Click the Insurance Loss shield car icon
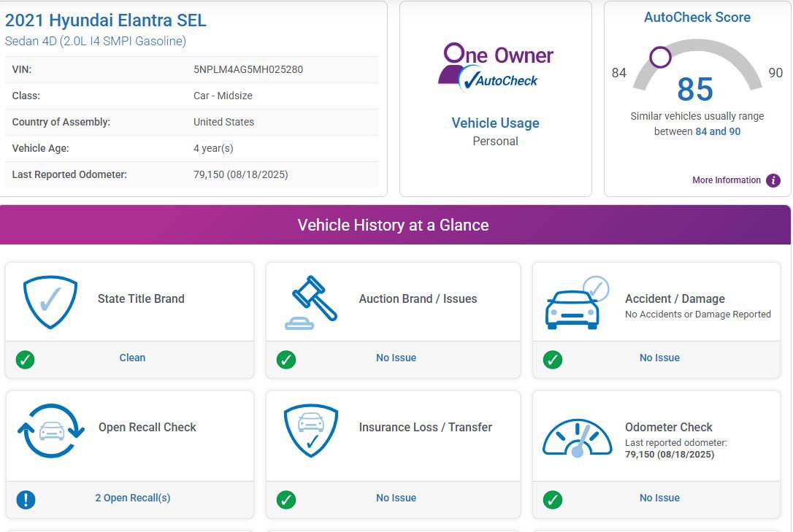The width and height of the screenshot is (793, 532). tap(311, 431)
